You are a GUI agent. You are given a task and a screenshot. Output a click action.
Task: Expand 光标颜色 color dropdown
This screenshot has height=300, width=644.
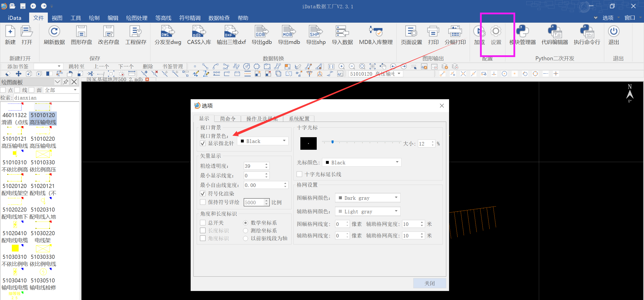pyautogui.click(x=395, y=163)
